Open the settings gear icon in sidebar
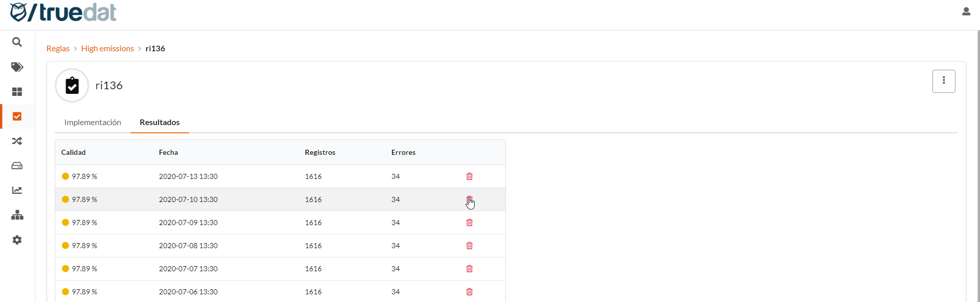Screen dimensions: 980x302 point(17,240)
